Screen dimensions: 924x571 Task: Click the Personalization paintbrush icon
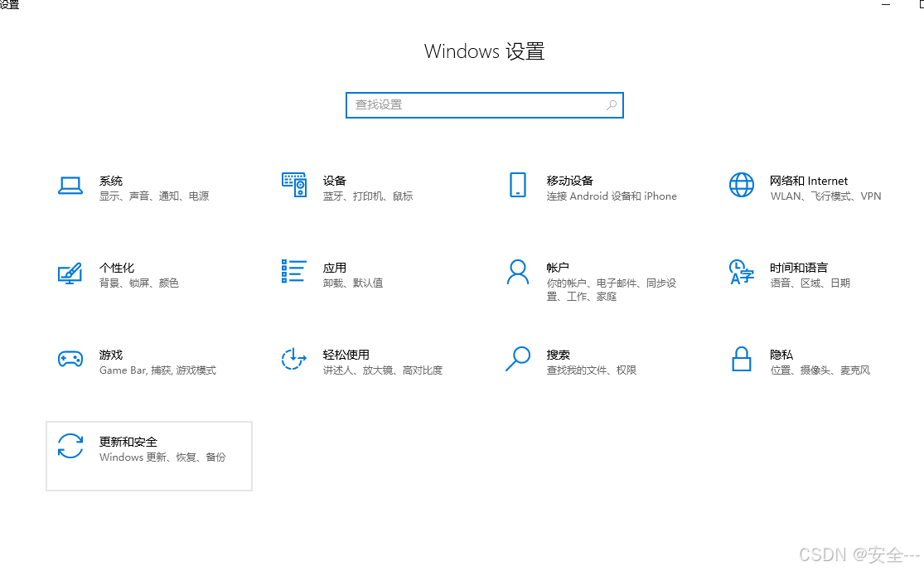[x=70, y=273]
